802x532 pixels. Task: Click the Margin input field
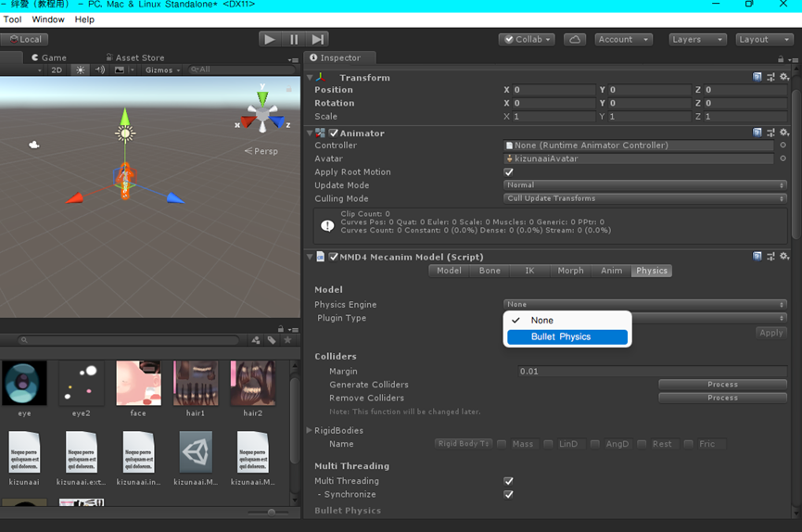coord(651,372)
